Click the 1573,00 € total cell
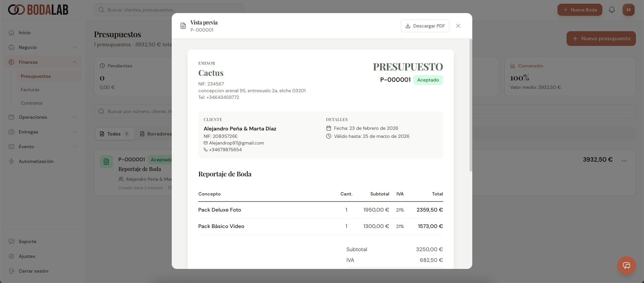The width and height of the screenshot is (644, 283). pyautogui.click(x=430, y=226)
